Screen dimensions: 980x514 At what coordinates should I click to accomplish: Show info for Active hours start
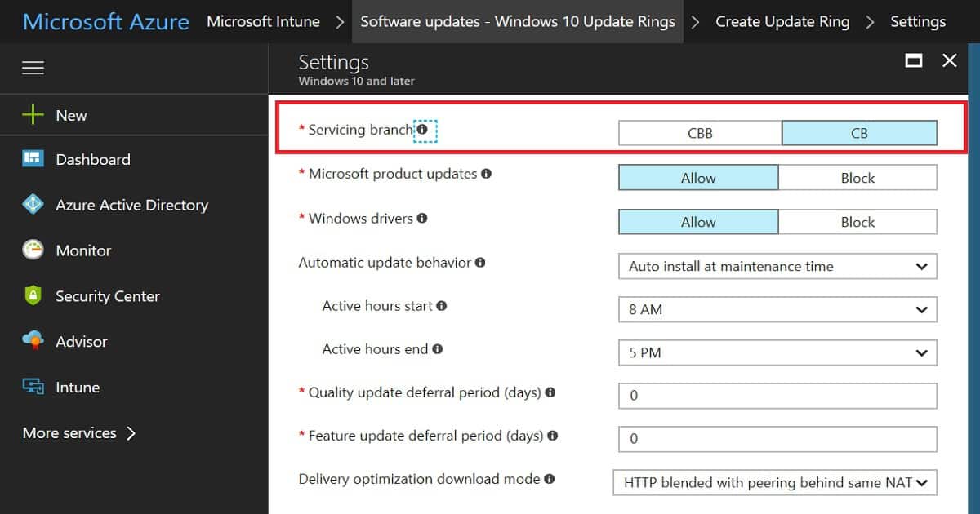click(x=442, y=306)
